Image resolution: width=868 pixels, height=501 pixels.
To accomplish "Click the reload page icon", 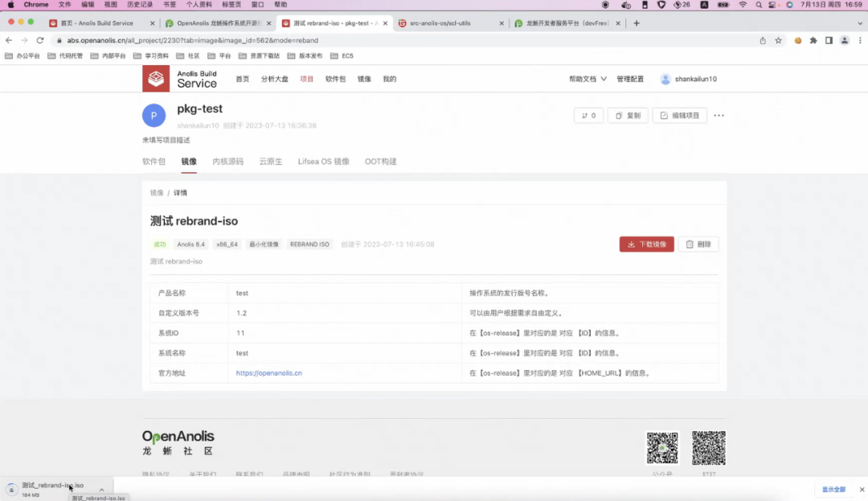I will coord(40,40).
